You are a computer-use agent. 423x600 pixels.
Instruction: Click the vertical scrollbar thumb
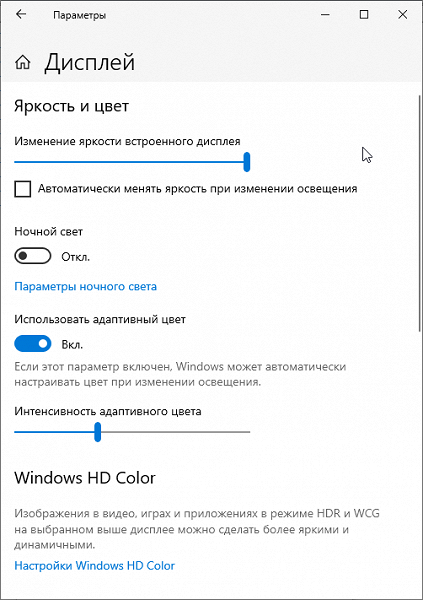pos(420,210)
